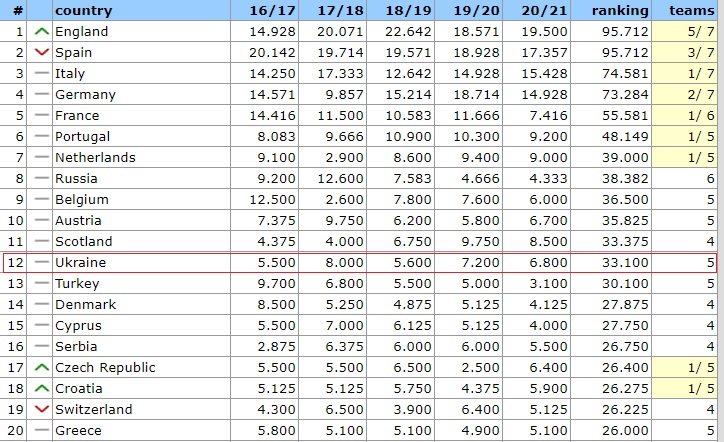Click the green up arrow beside Czech Republic
Screen dimensions: 724x442
coord(41,368)
